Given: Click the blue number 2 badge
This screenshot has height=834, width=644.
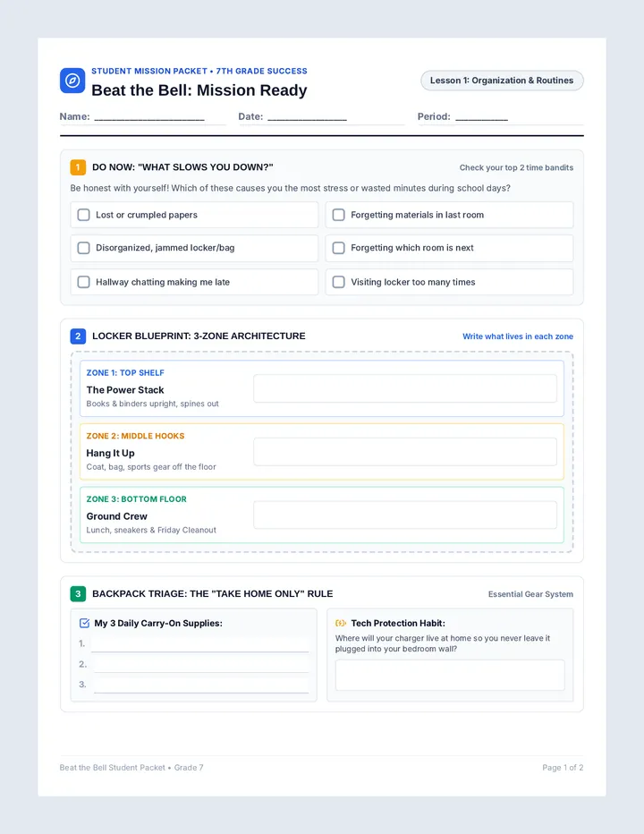Looking at the screenshot, I should pos(78,336).
